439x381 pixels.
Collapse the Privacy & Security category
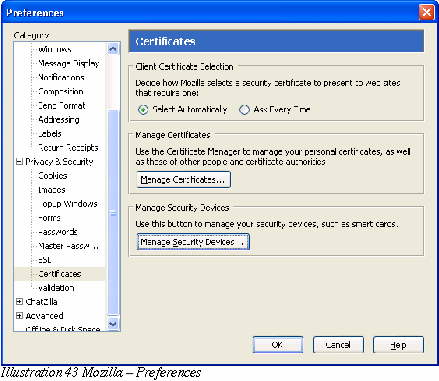coord(19,162)
